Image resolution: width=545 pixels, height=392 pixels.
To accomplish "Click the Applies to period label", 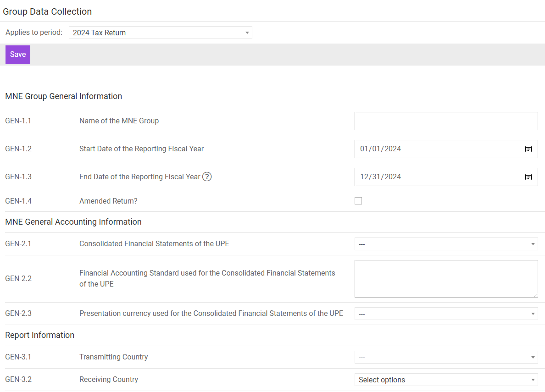I will tap(34, 33).
